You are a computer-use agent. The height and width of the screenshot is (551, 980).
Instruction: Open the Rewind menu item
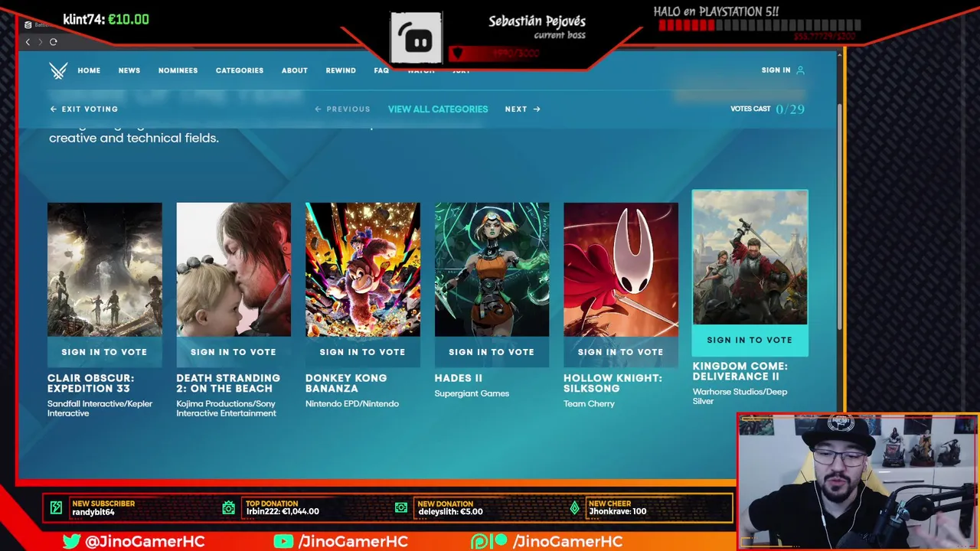tap(341, 70)
